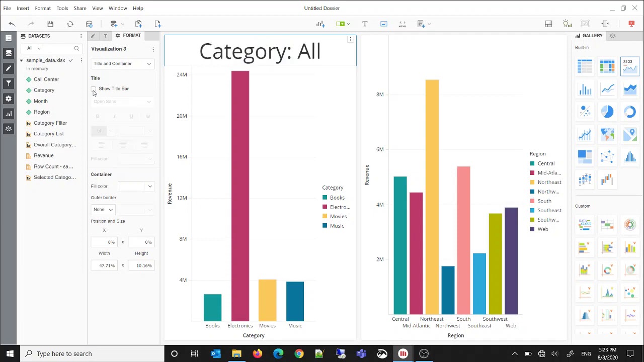This screenshot has width=644, height=362.
Task: Click the Northeast legend color swatch
Action: tap(532, 182)
